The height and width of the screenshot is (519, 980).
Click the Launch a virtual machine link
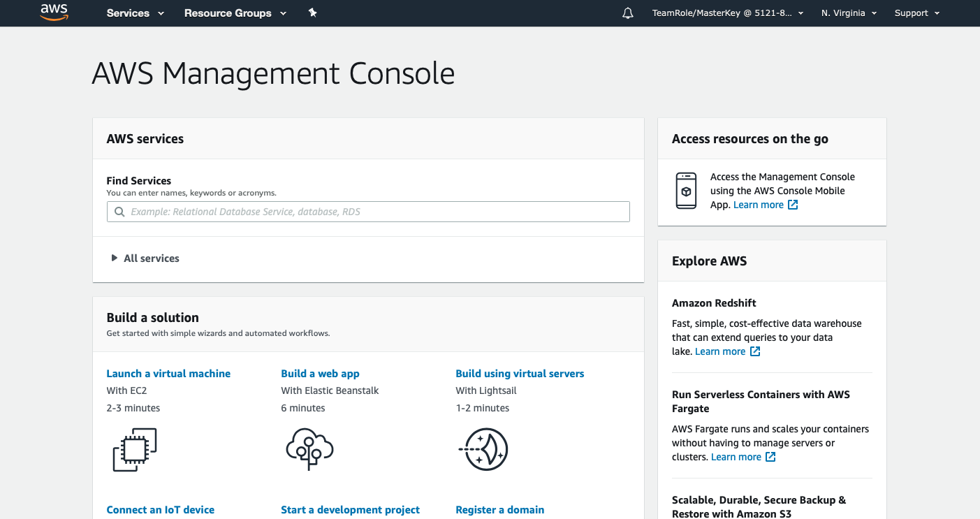pyautogui.click(x=168, y=374)
